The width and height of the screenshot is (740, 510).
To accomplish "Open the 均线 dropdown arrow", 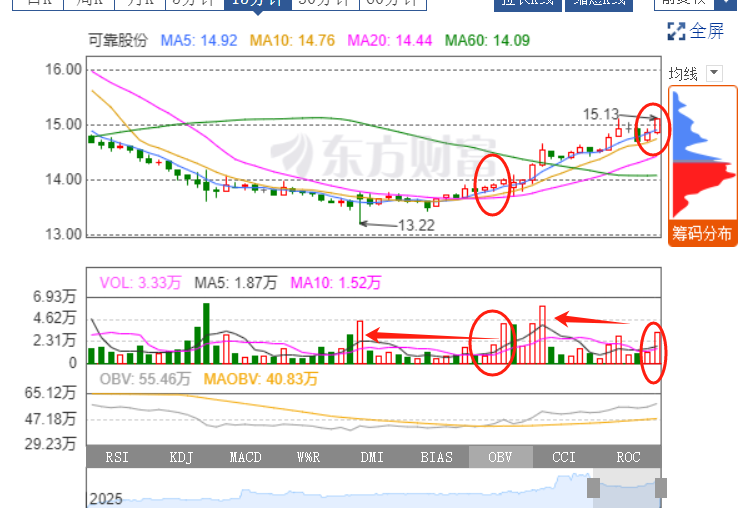I will point(714,73).
